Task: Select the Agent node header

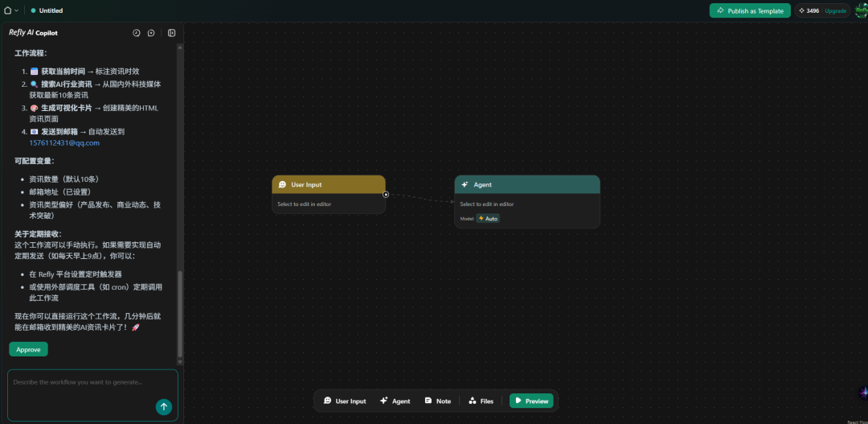Action: (527, 184)
